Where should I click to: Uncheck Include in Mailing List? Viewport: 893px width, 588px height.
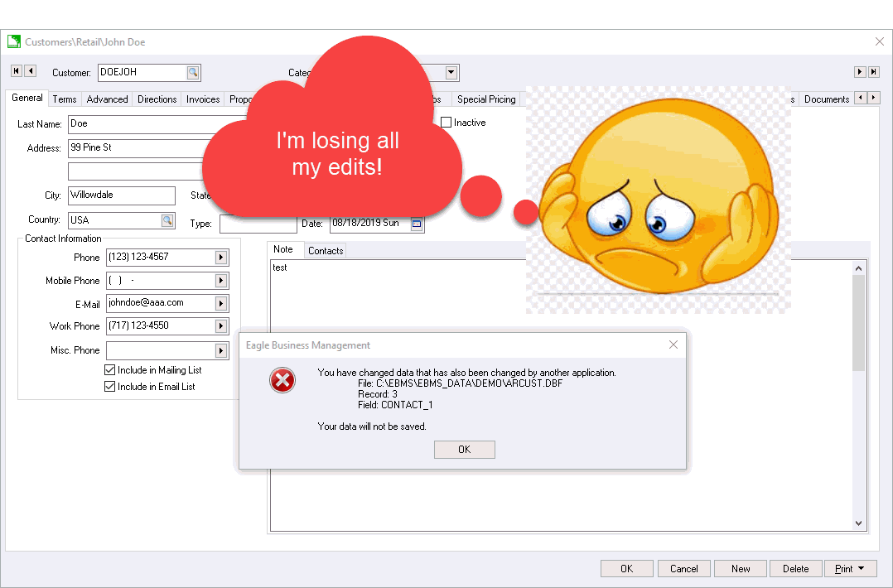pos(110,370)
